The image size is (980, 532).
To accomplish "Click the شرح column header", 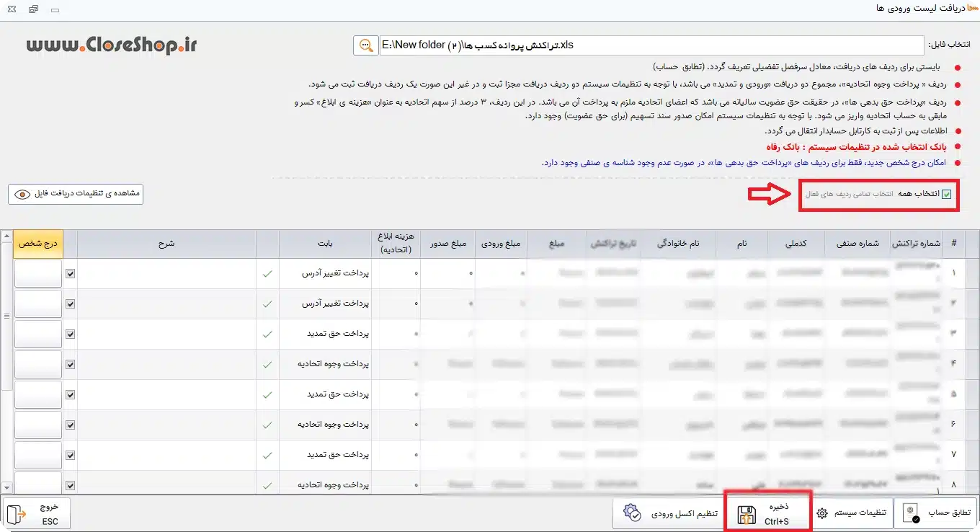I will coord(166,244).
